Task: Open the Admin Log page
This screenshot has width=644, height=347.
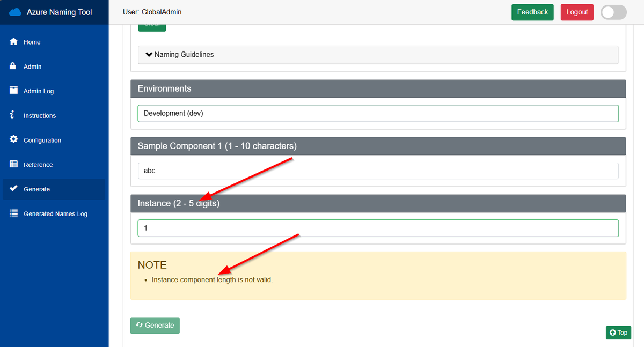Action: pyautogui.click(x=54, y=91)
